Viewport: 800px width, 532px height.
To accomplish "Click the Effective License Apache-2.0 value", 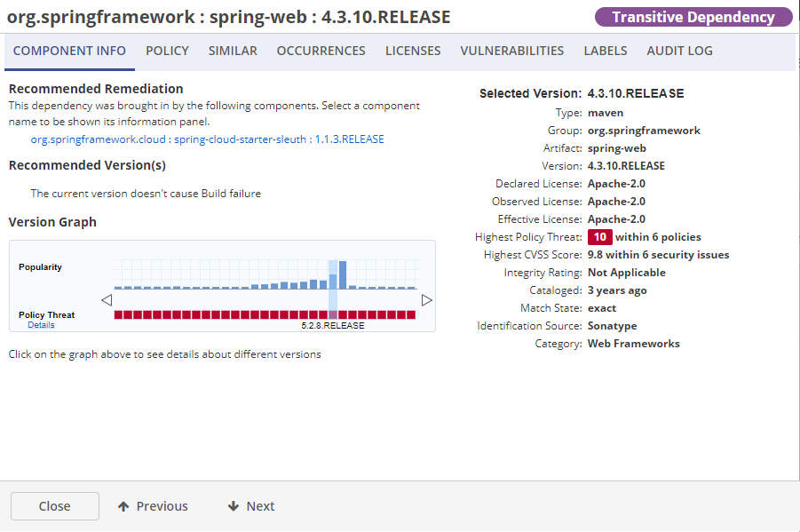I will (616, 219).
